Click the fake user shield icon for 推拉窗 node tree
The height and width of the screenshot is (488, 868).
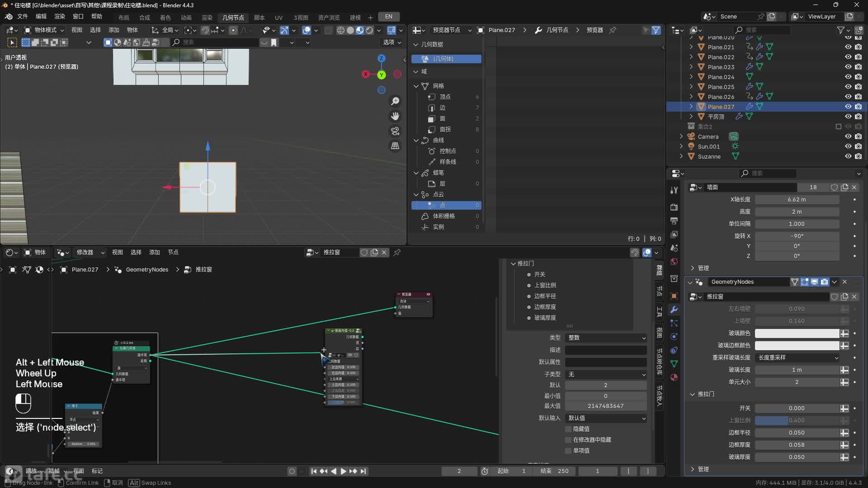click(x=364, y=253)
